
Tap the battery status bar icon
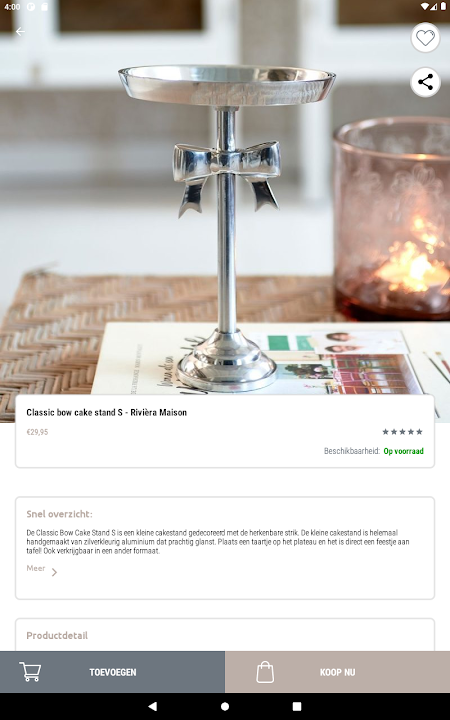click(444, 6)
